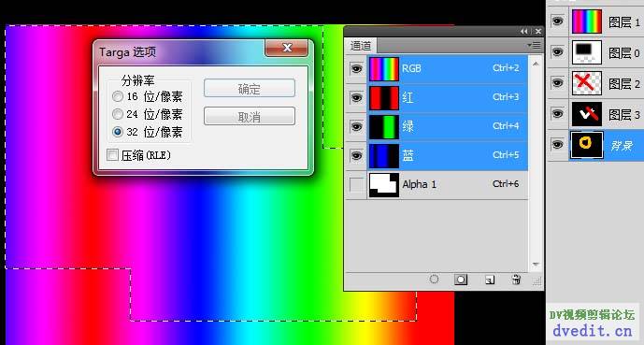Cancel dialog with 取消 button
The width and height of the screenshot is (644, 345).
coord(250,117)
